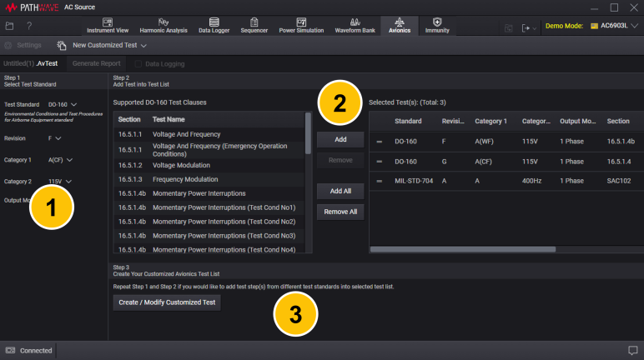Viewport: 644px width, 360px height.
Task: Click the selected tests horizontal scrollbar
Action: pos(463,249)
